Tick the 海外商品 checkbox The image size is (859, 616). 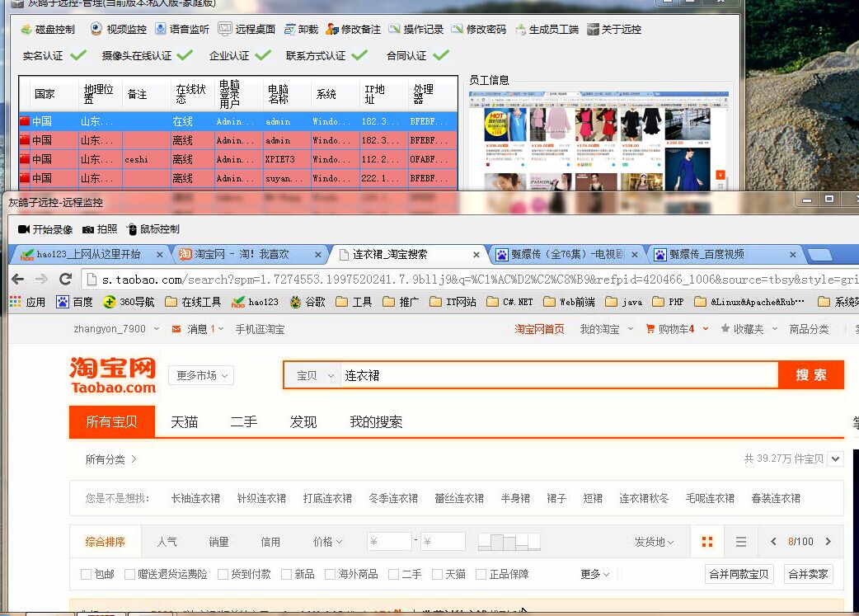click(x=331, y=574)
